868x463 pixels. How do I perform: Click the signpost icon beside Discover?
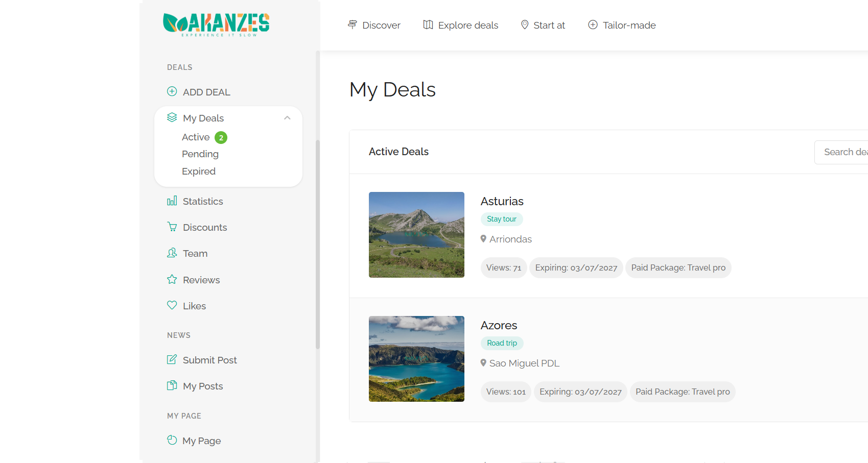click(353, 25)
